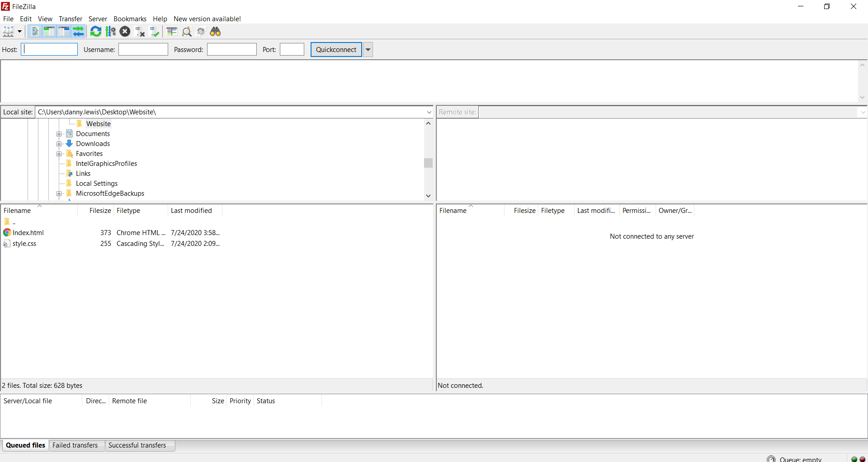The height and width of the screenshot is (462, 868).
Task: Refresh the file and folder lists
Action: [96, 32]
